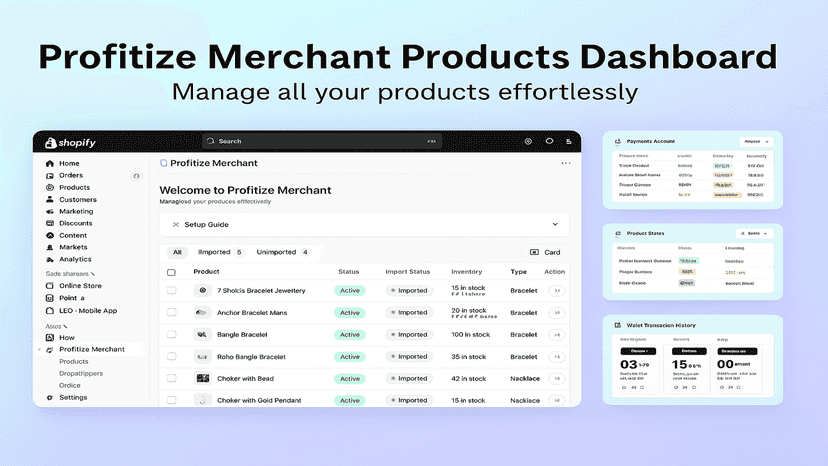Open action button for Choker with Gold Pendant row

coord(557,400)
